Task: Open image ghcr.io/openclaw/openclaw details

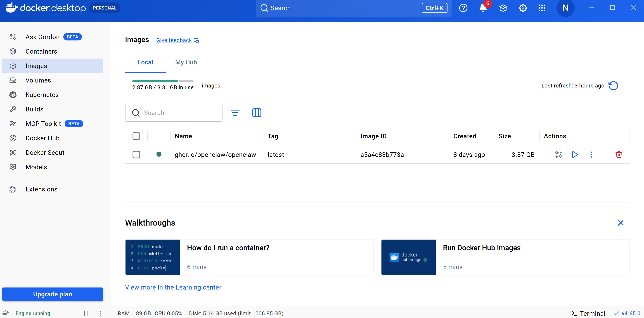Action: tap(215, 155)
